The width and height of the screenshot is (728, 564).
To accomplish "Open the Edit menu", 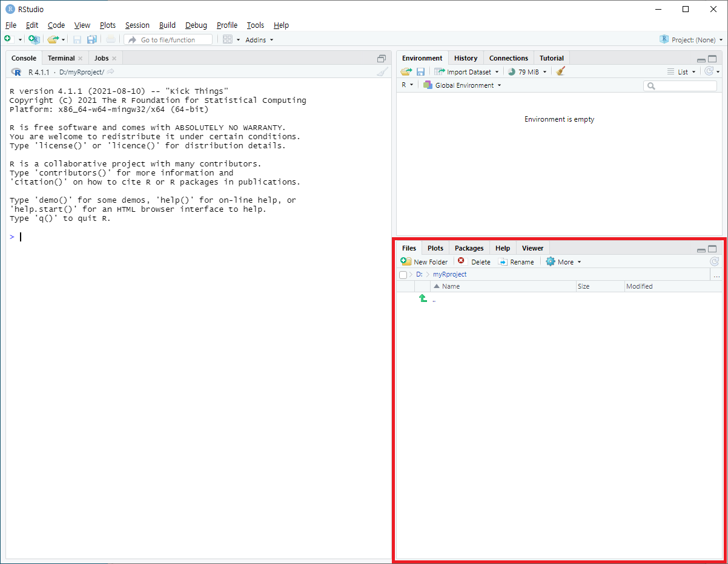I will [x=32, y=25].
